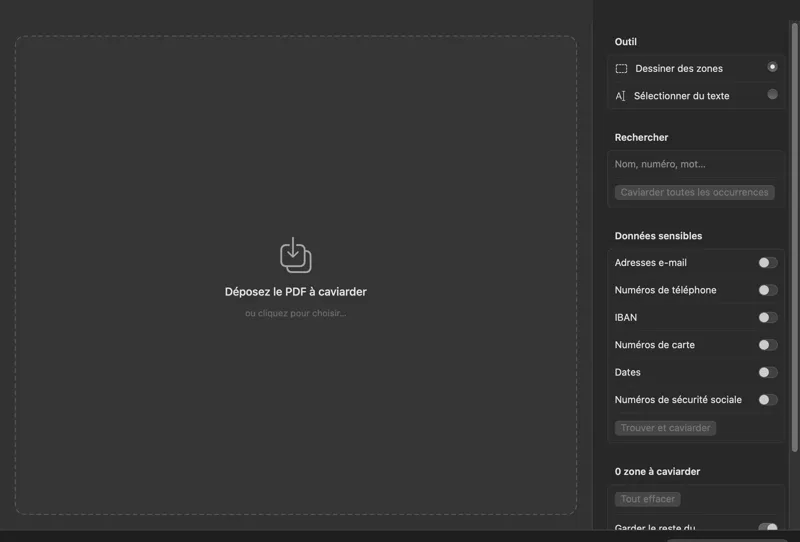Select the Sélectionner du texte radio button
The height and width of the screenshot is (542, 800).
[x=772, y=94]
